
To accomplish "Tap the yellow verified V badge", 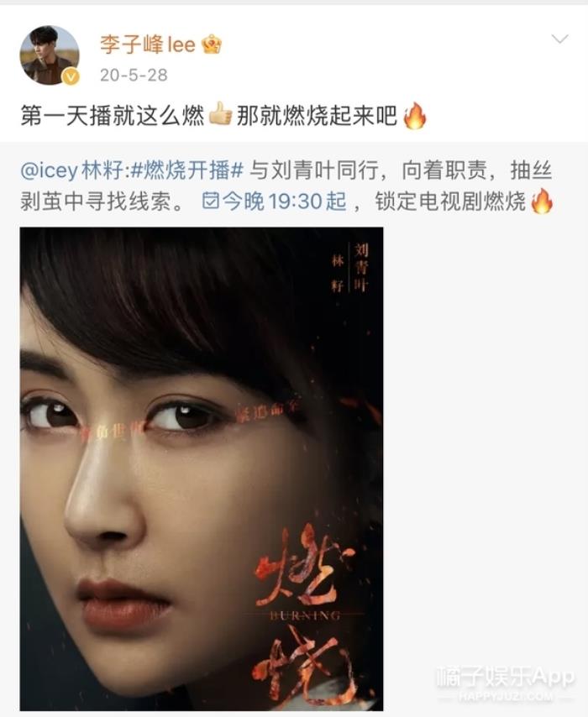I will (x=71, y=76).
